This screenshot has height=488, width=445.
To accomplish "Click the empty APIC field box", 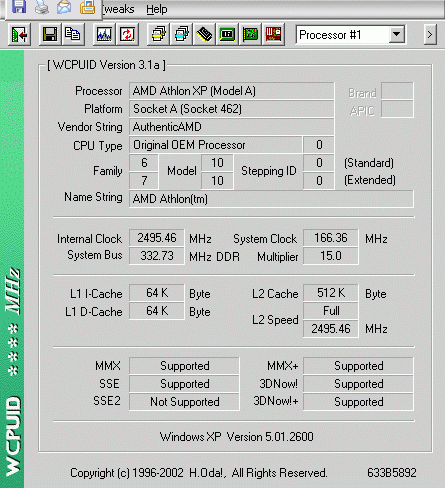I will pos(397,109).
